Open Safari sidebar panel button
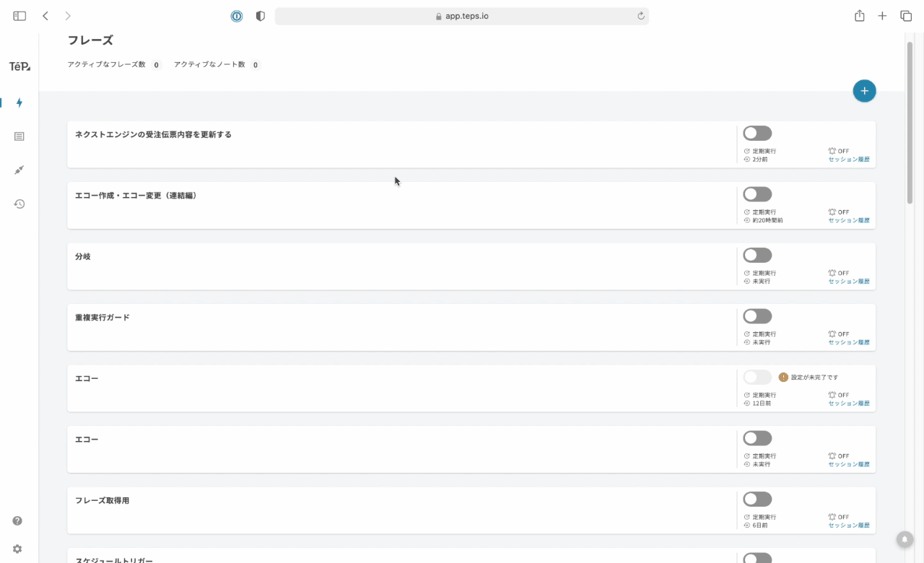This screenshot has height=563, width=924. pos(19,16)
